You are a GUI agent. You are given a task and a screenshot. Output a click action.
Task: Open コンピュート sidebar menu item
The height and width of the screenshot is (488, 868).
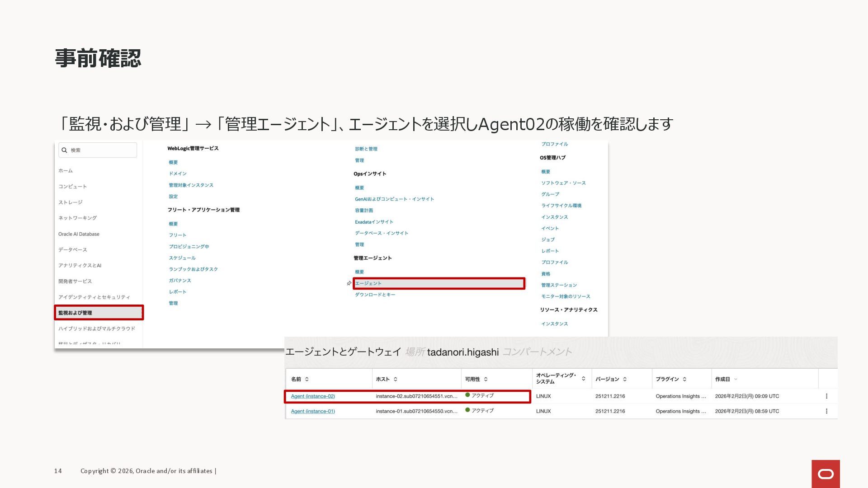(72, 187)
